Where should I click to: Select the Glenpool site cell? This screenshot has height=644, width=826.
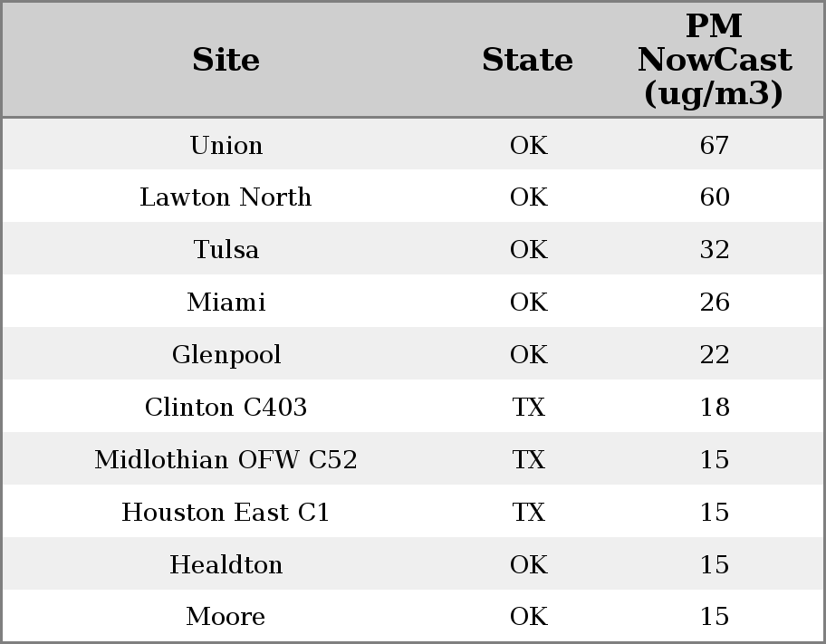(226, 355)
